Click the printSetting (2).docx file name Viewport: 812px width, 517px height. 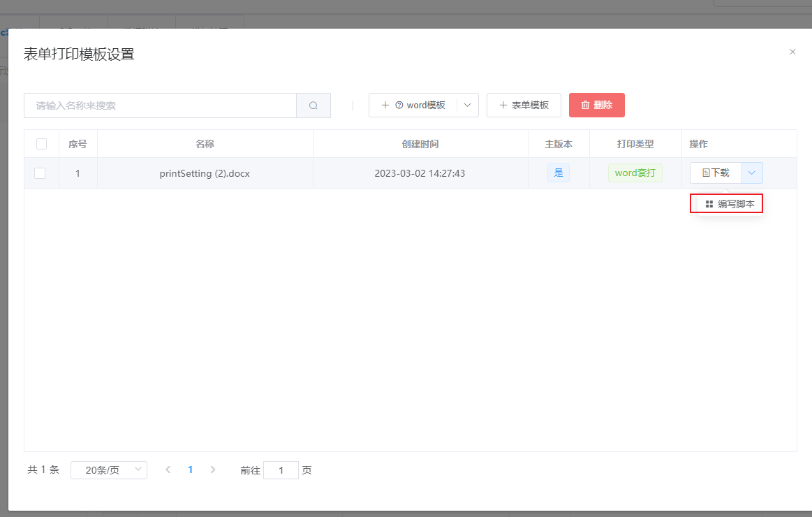(x=205, y=173)
